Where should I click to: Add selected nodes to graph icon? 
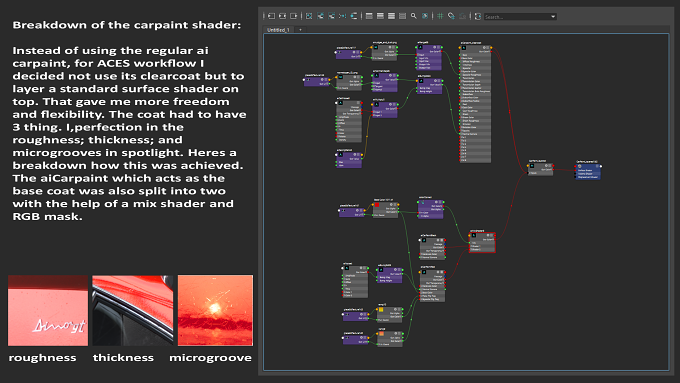point(320,16)
